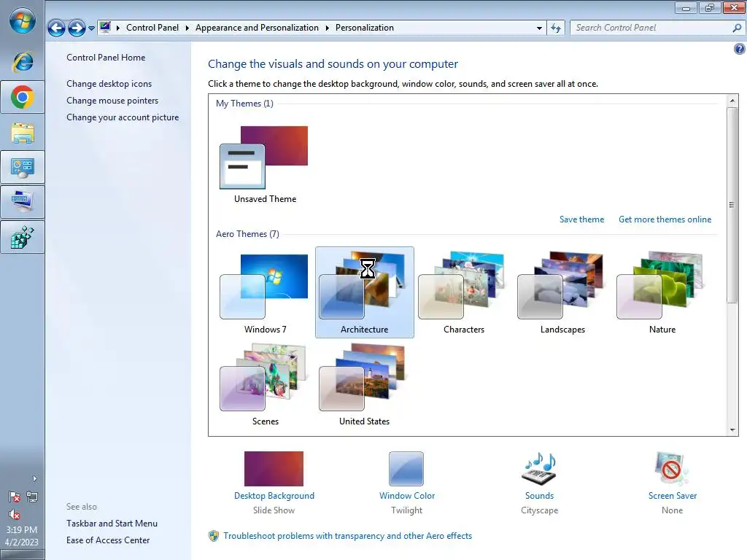This screenshot has height=560, width=747.
Task: Open Control Panel Home link
Action: click(106, 58)
